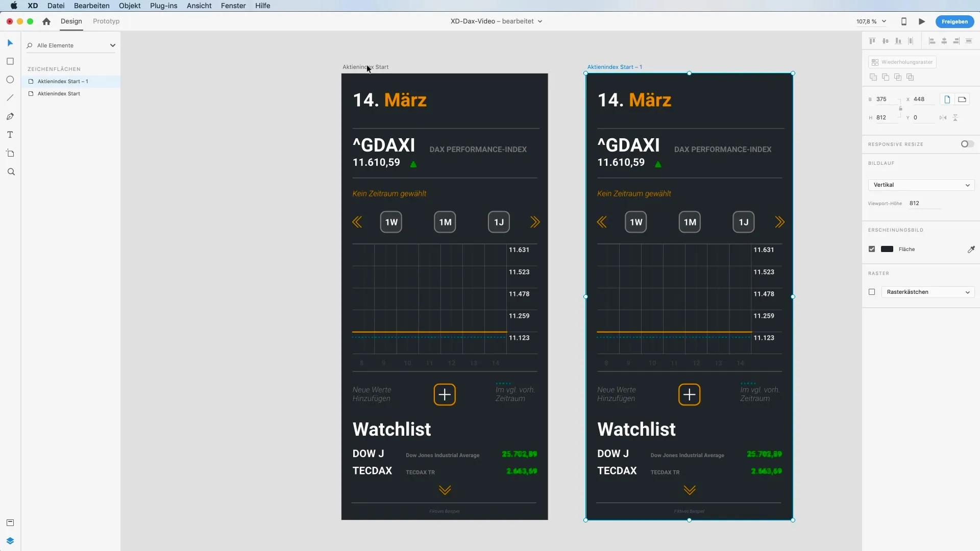Open the Bearbeiten menu

click(x=92, y=6)
